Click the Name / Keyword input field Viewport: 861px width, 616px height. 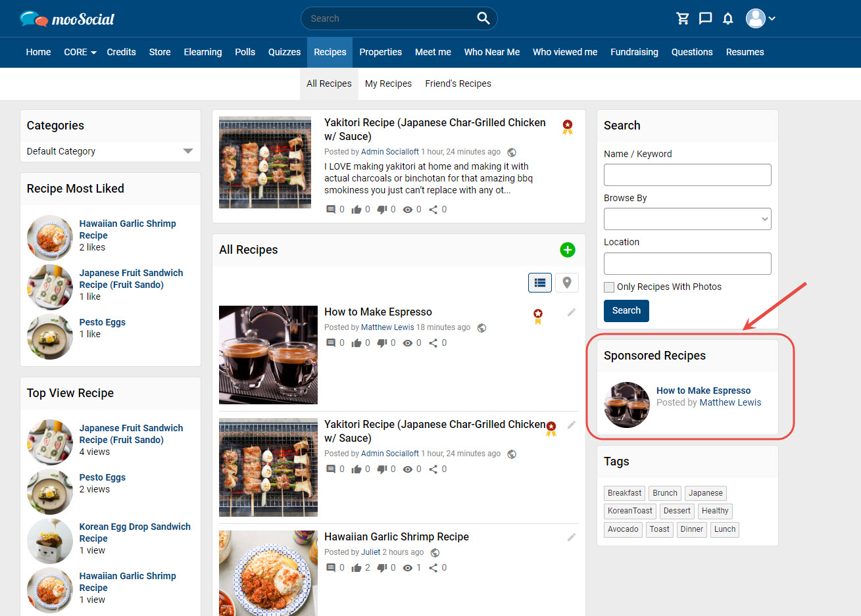coord(687,175)
